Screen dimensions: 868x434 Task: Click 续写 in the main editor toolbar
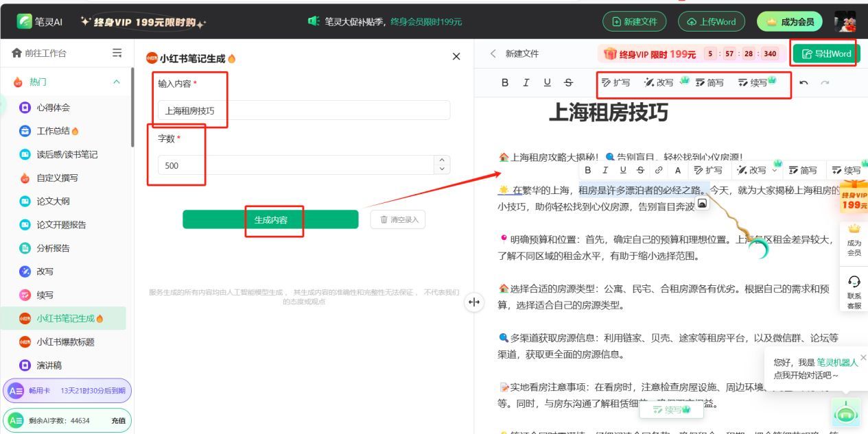[x=753, y=82]
